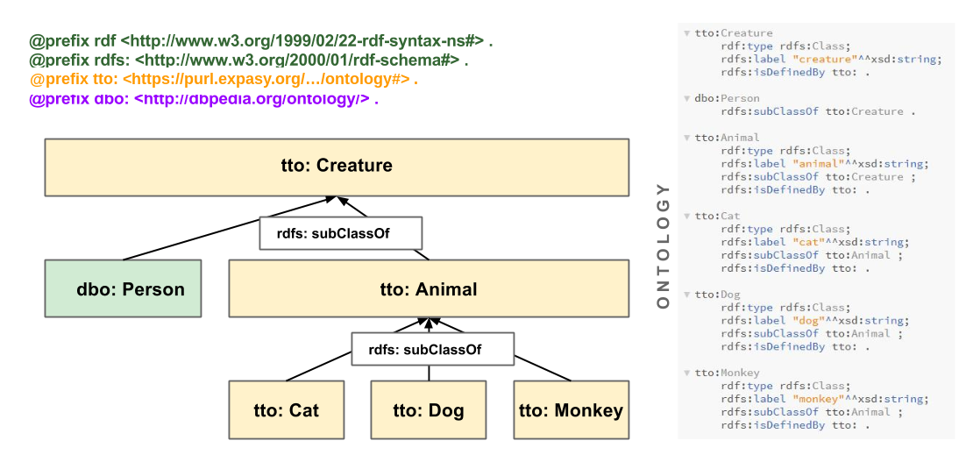
Task: Click the '@prefix rdf' namespace line
Action: click(261, 42)
